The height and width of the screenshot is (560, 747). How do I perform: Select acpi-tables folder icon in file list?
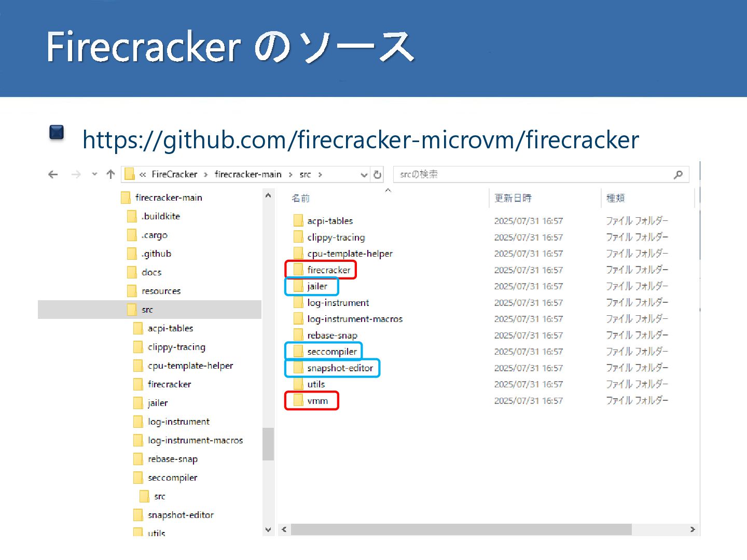click(298, 220)
